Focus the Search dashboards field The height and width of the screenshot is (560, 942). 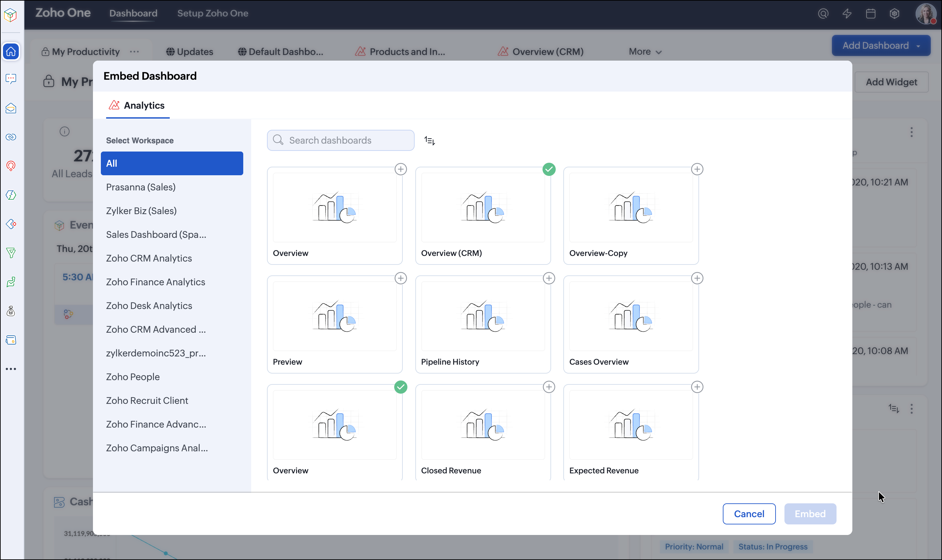click(340, 140)
